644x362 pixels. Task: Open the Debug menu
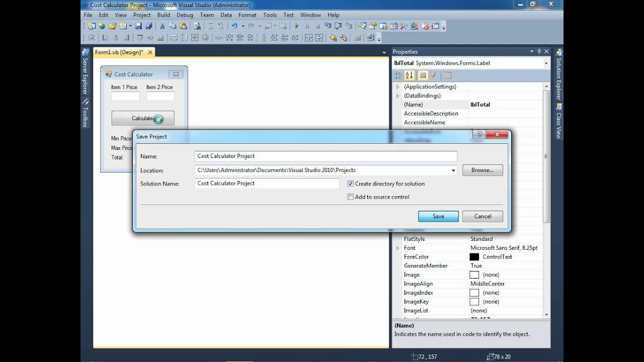(x=185, y=15)
